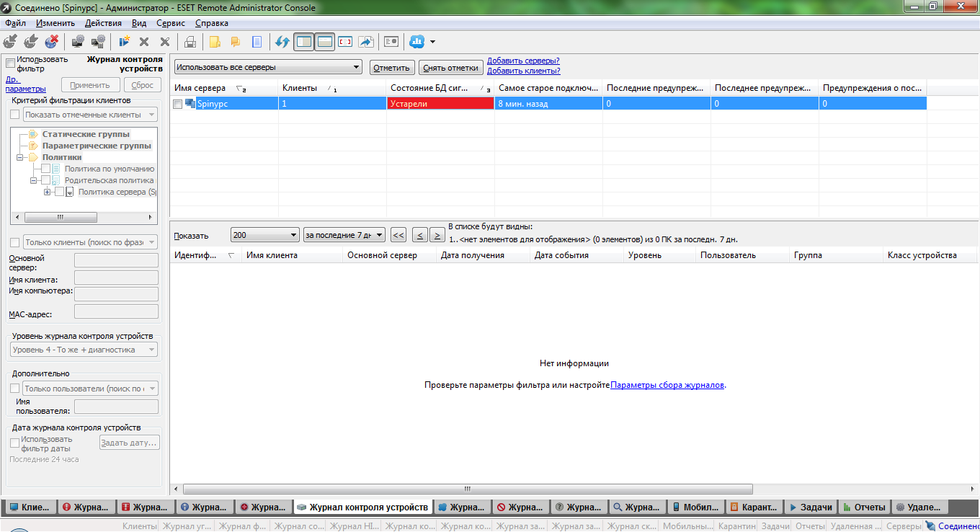Click the yellow folder page toolbar icon
This screenshot has width=980, height=532.
(215, 42)
